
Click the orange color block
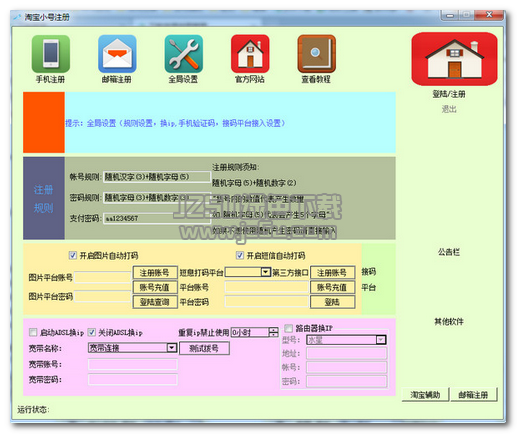tap(44, 122)
